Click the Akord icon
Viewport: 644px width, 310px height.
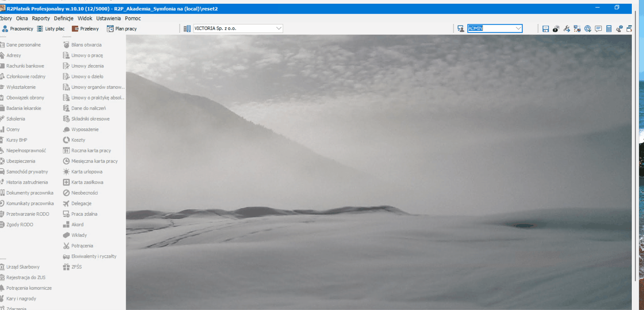66,224
